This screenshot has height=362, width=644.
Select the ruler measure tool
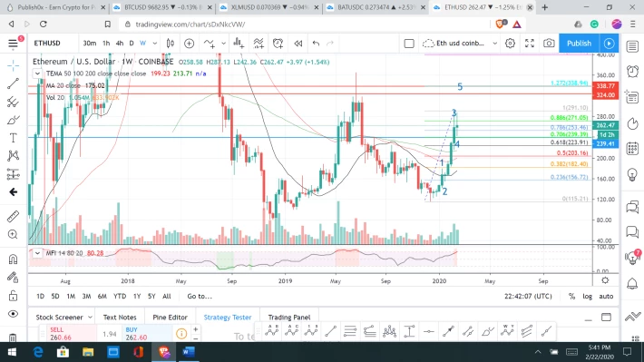coord(13,216)
